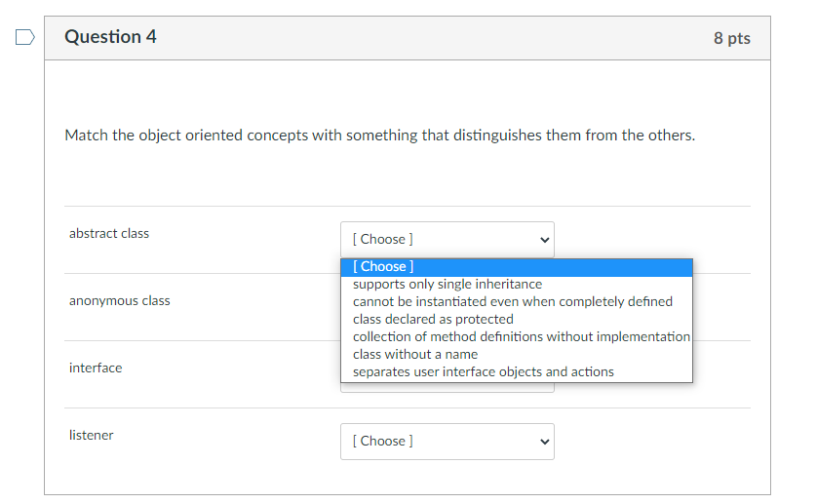Choose "collection of method definitions without implementation"
The width and height of the screenshot is (817, 504).
521,336
